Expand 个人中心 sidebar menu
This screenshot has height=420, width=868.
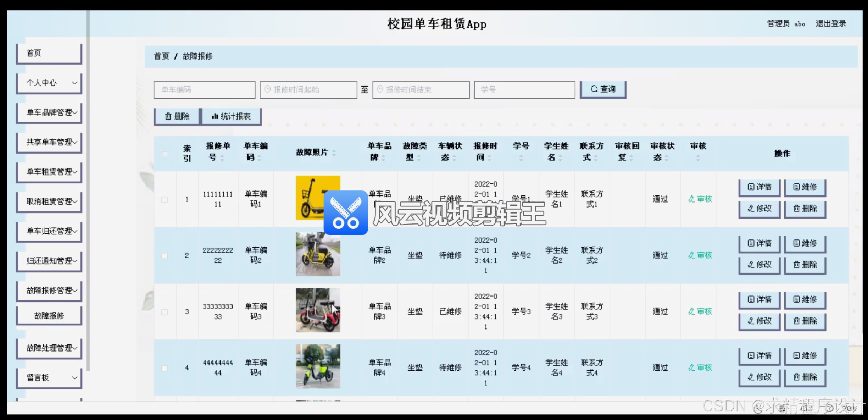[49, 83]
